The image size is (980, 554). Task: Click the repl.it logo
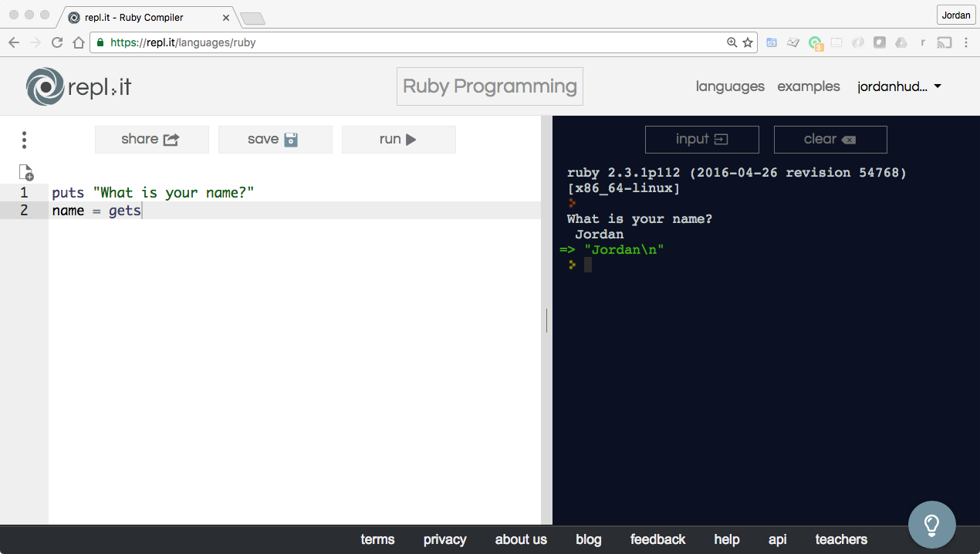click(x=78, y=86)
